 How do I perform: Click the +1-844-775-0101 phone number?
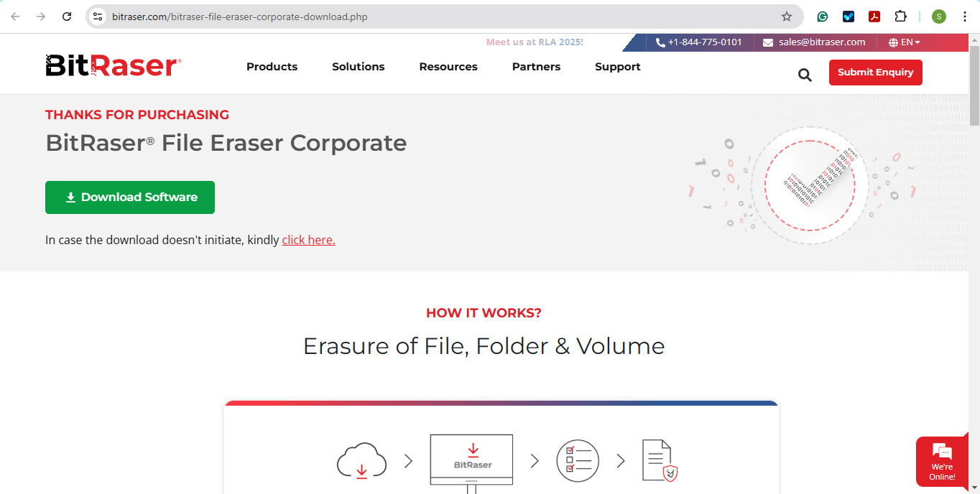click(x=705, y=42)
